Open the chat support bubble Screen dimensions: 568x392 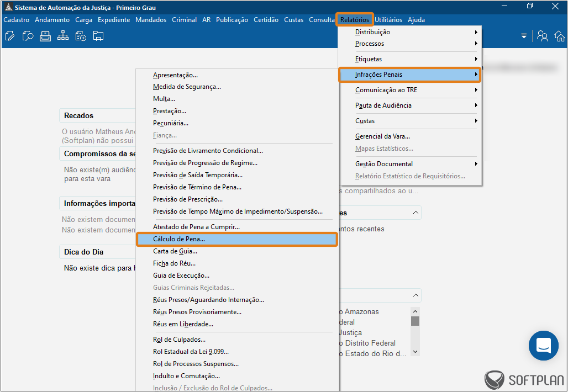pyautogui.click(x=543, y=345)
